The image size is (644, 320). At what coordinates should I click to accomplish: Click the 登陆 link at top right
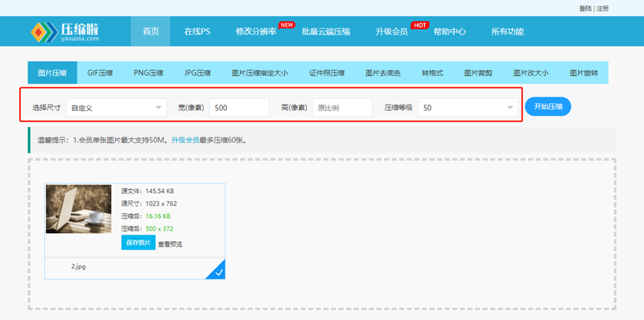[x=585, y=8]
